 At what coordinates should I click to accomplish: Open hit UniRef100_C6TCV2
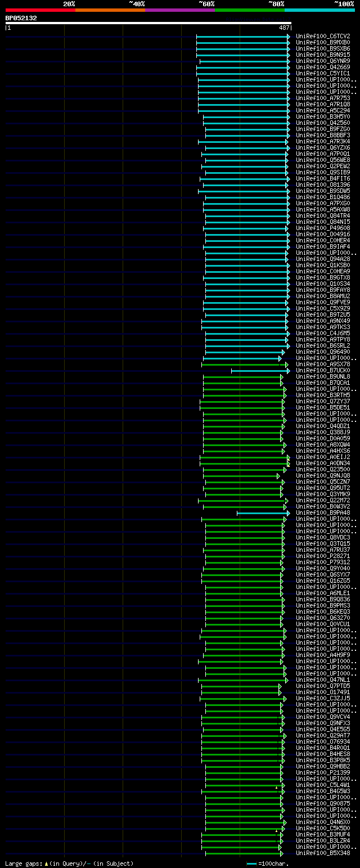[323, 36]
